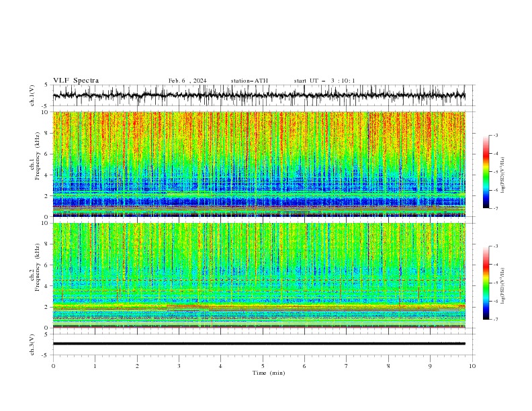Click the "VLF Spectra" plot title
532x411 pixels.
(76, 81)
